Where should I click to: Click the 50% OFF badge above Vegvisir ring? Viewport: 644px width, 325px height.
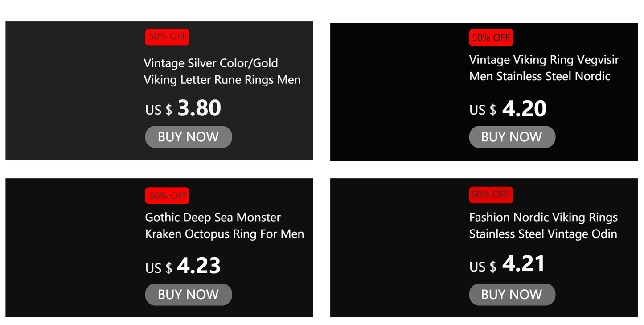491,38
